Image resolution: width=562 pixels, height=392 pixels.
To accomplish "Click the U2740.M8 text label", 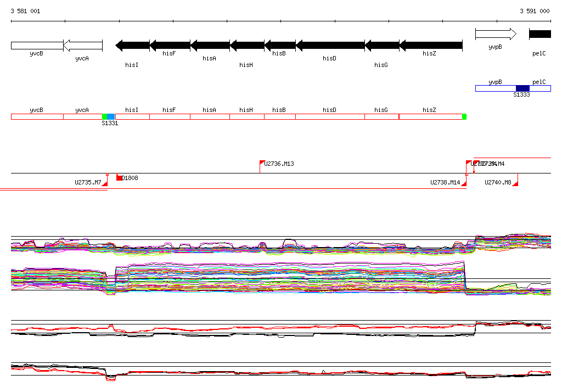I will (498, 182).
